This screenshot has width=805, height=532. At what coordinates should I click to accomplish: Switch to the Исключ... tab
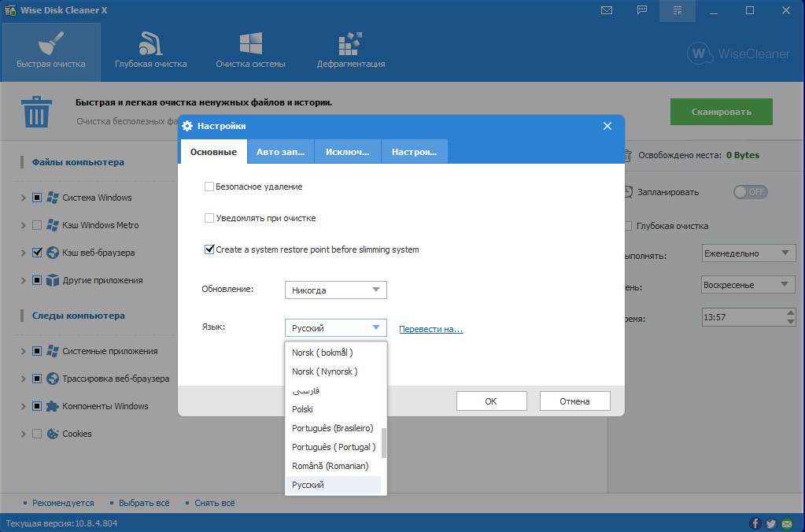pos(348,151)
